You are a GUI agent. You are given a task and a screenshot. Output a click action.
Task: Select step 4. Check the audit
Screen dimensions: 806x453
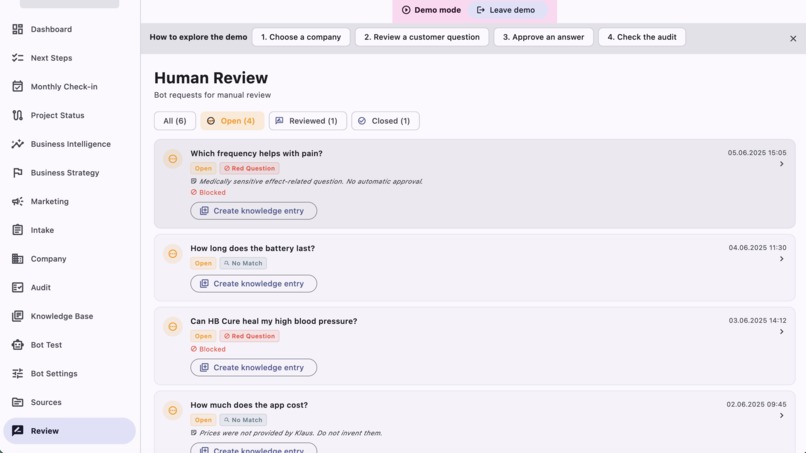[x=642, y=37]
